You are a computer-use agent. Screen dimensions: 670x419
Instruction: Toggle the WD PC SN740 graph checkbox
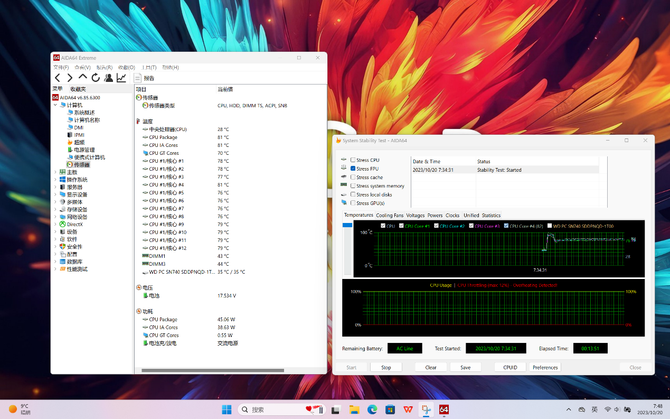550,226
